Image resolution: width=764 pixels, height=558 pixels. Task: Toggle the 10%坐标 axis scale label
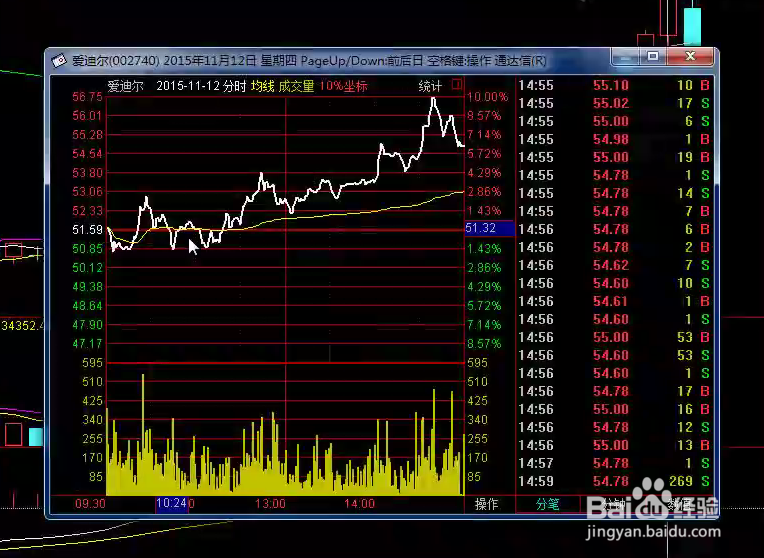(343, 86)
